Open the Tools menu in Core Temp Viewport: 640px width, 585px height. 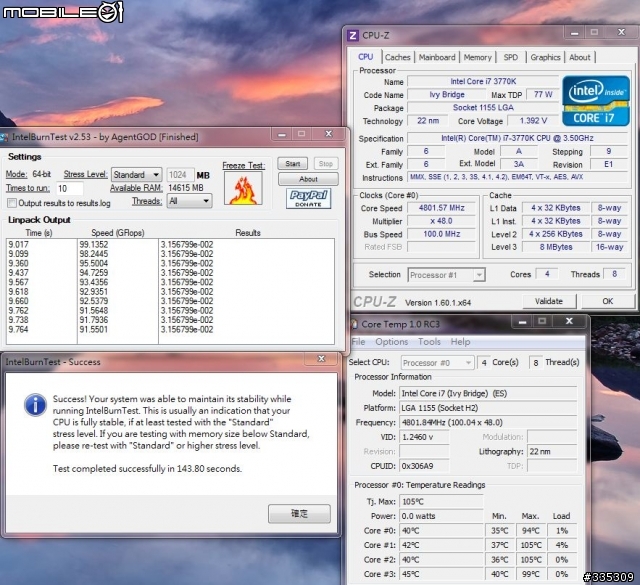[429, 342]
